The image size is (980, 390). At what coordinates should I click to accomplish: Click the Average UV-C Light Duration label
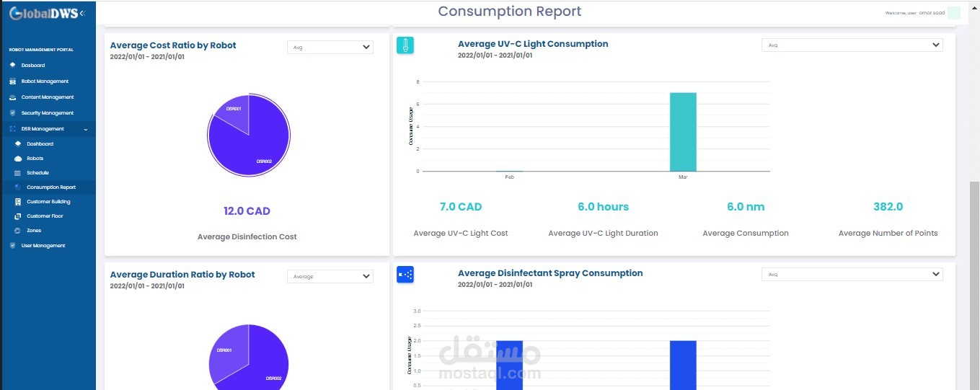coord(603,233)
